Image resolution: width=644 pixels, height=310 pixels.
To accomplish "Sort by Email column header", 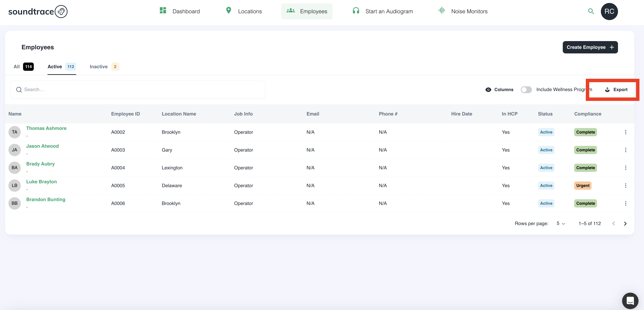I will pyautogui.click(x=313, y=114).
